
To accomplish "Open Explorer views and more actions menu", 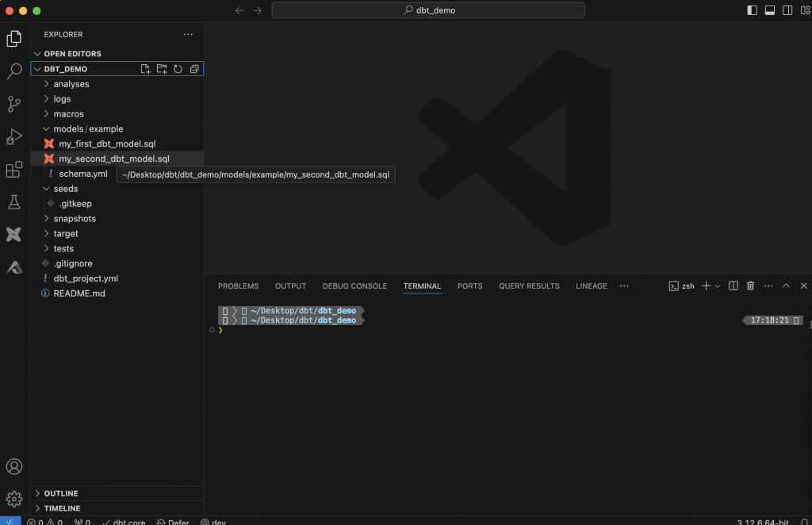I will tap(188, 34).
